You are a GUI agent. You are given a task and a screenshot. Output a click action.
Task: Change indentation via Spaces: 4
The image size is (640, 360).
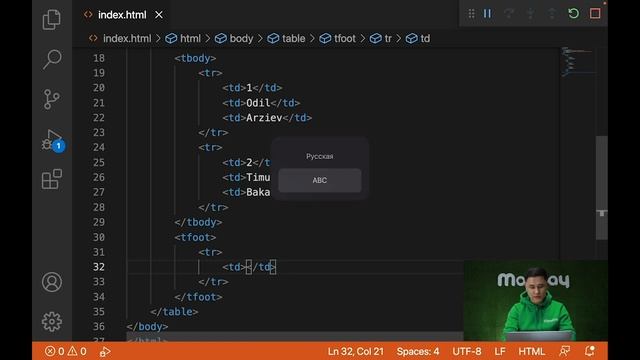[418, 351]
